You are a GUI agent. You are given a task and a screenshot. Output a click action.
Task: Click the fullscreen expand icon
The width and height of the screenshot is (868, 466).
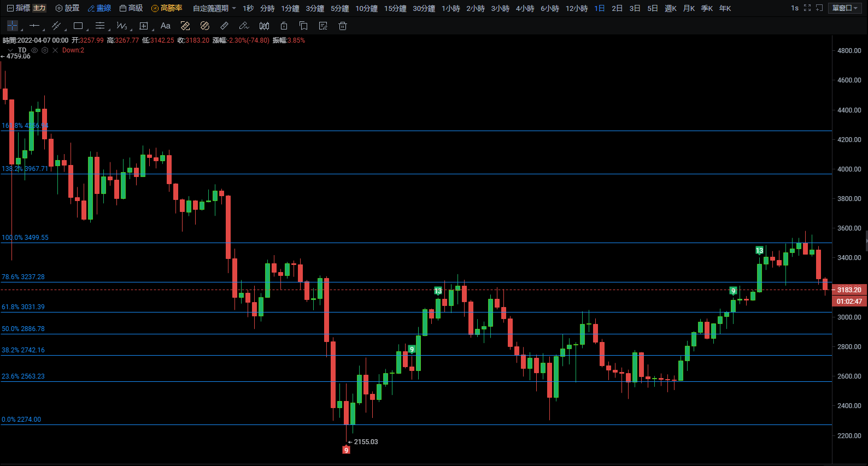(x=807, y=8)
